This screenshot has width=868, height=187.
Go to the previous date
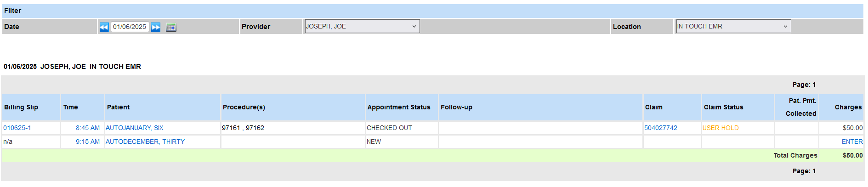[104, 27]
